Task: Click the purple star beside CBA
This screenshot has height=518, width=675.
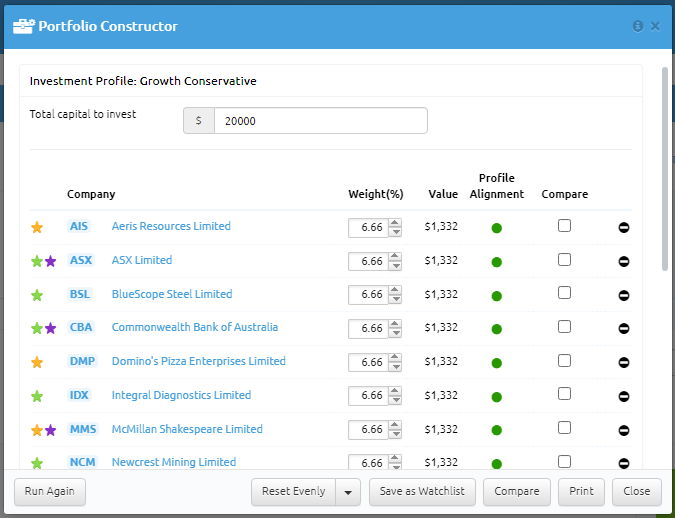Action: [x=50, y=328]
